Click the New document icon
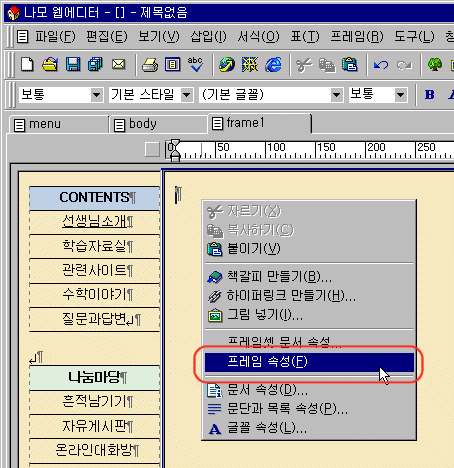454x468 pixels. [27, 64]
